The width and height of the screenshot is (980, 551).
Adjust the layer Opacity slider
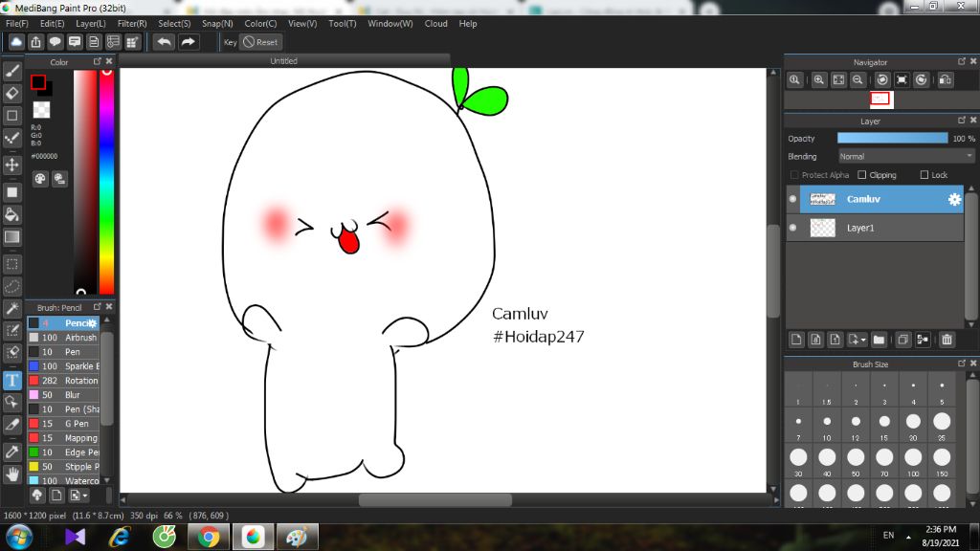click(x=893, y=138)
